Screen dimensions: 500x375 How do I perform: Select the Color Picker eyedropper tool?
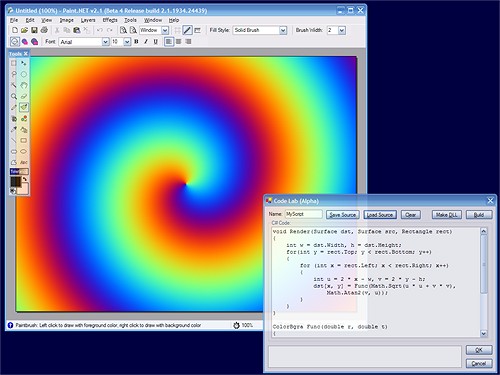click(14, 129)
